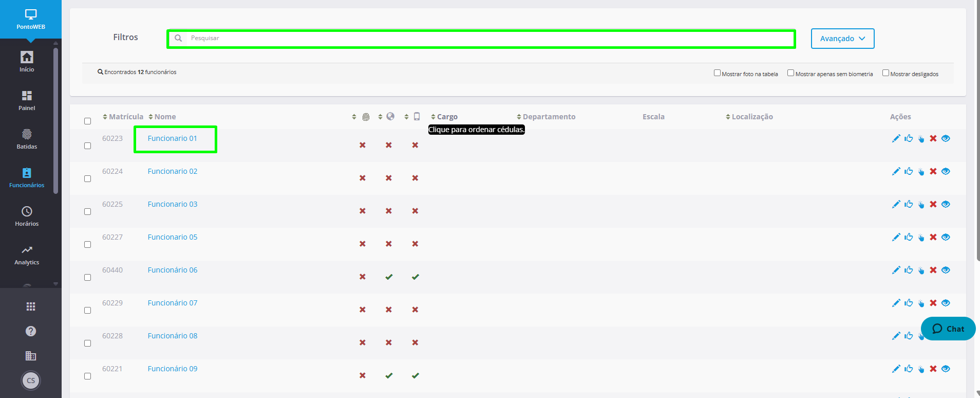View Funcionario 01 with eye icon
This screenshot has height=398, width=980.
[x=946, y=138]
